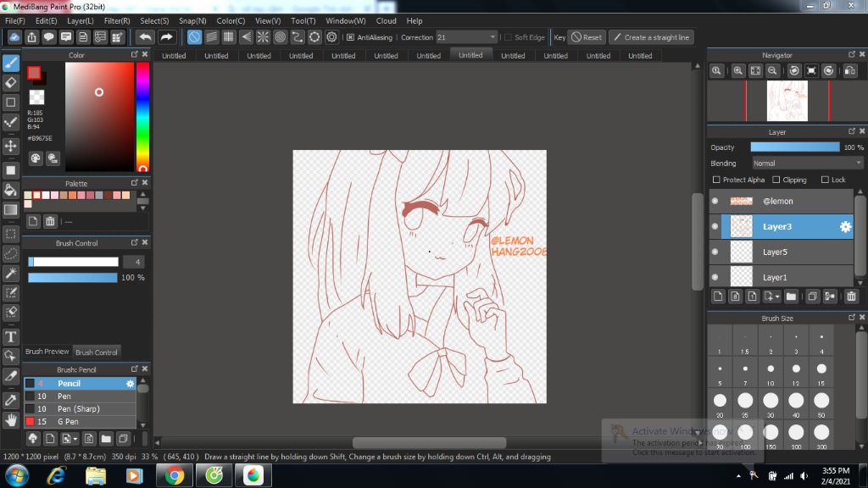Open the Filter menu
The height and width of the screenshot is (488, 868).
[x=117, y=21]
